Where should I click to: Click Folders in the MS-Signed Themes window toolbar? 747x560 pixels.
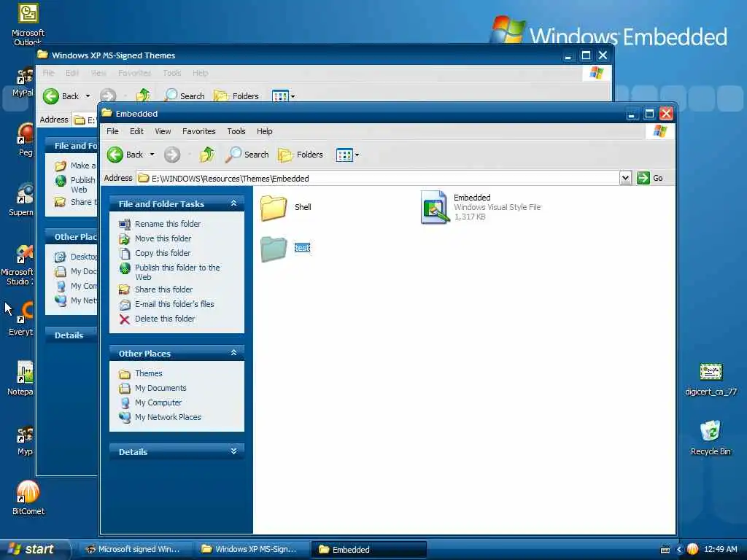[236, 96]
